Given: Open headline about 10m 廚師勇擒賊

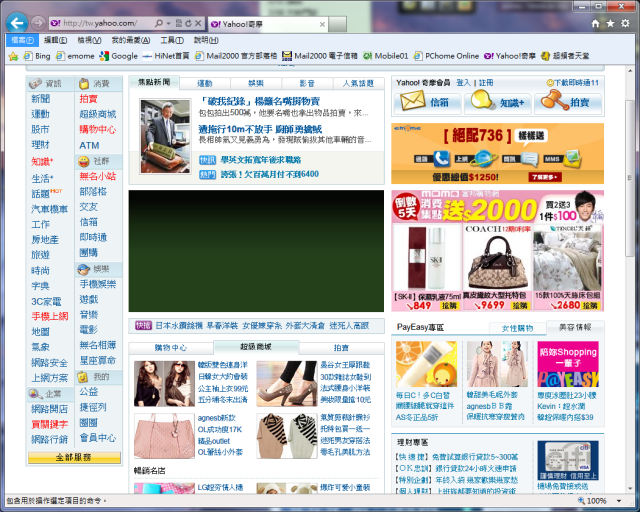Looking at the screenshot, I should click(x=260, y=129).
